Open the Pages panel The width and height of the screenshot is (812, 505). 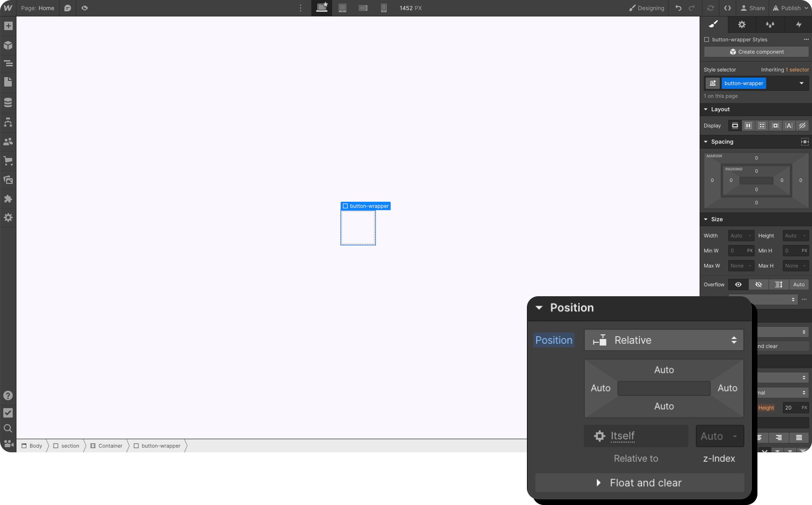pyautogui.click(x=8, y=82)
